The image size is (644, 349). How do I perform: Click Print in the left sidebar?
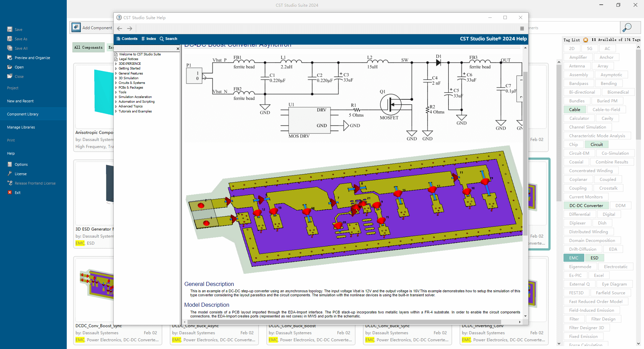coord(11,140)
